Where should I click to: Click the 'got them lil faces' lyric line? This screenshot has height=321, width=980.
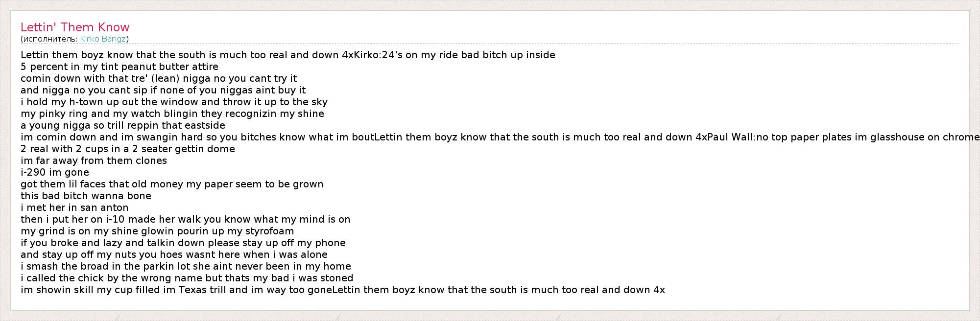pos(172,184)
